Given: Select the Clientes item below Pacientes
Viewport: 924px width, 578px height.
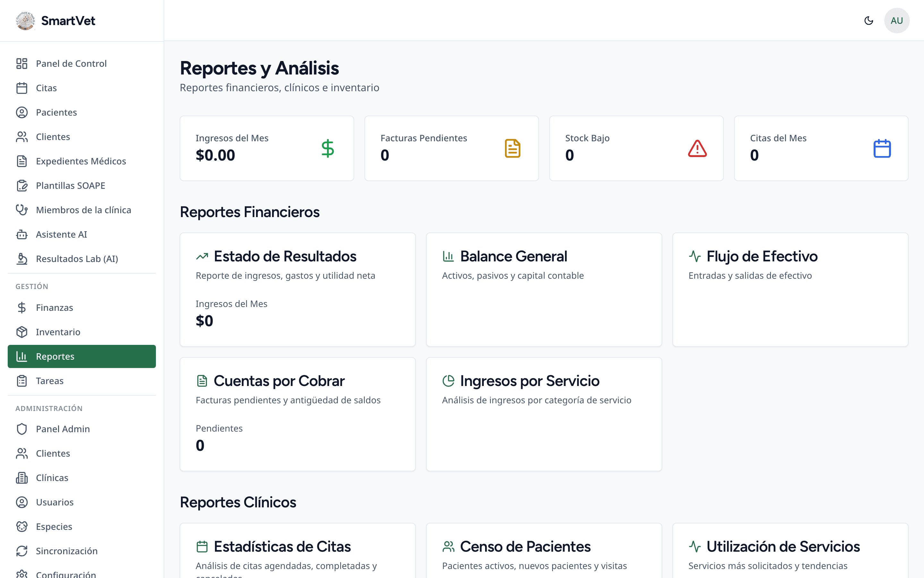Looking at the screenshot, I should point(82,137).
